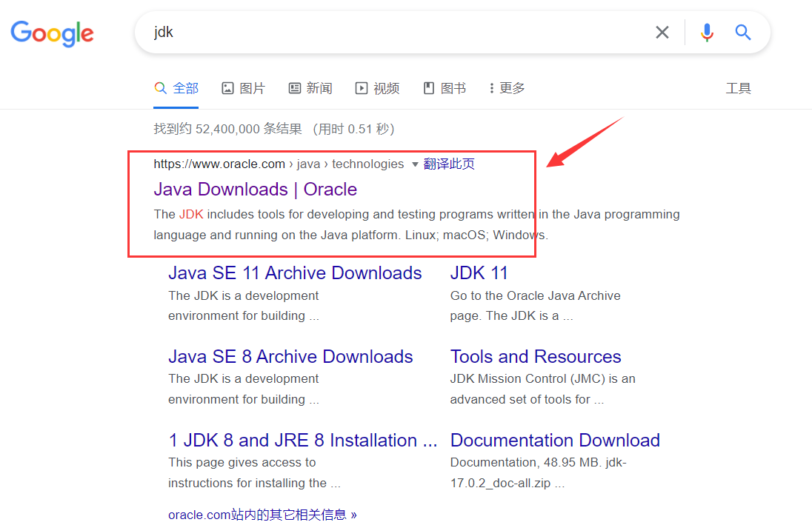The height and width of the screenshot is (525, 812).
Task: Switch to the 新闻 tab
Action: click(x=310, y=88)
